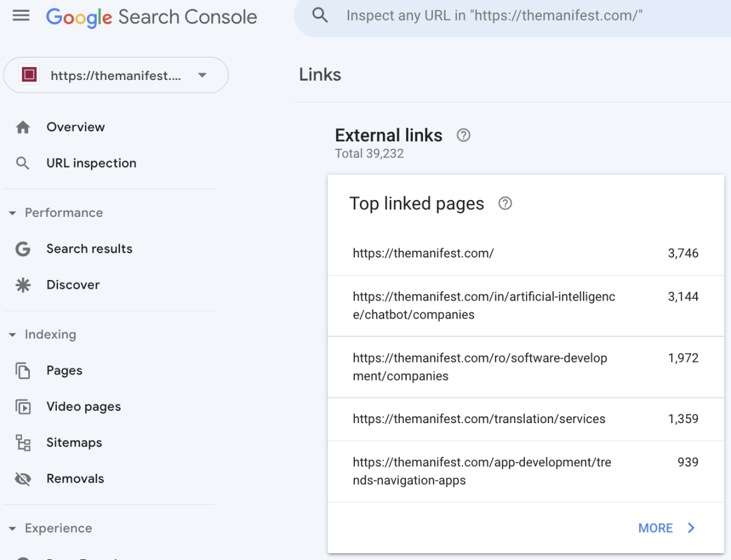Click the Overview home icon
Screen dimensions: 731x560
tap(23, 126)
